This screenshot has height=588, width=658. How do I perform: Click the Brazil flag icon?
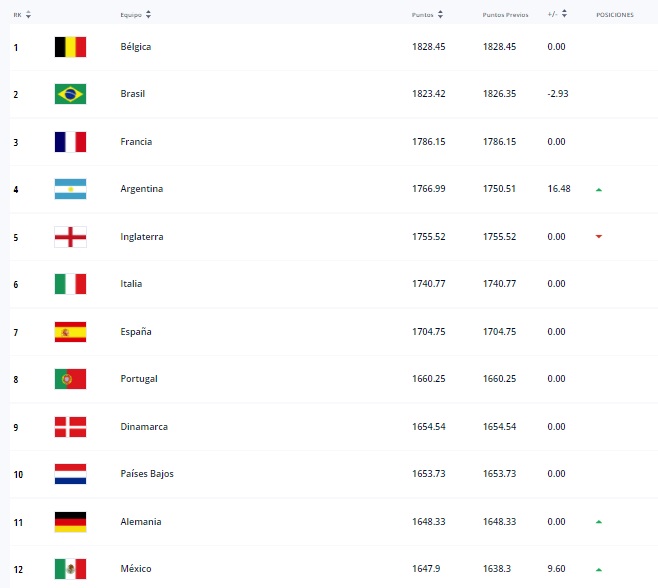(x=70, y=94)
